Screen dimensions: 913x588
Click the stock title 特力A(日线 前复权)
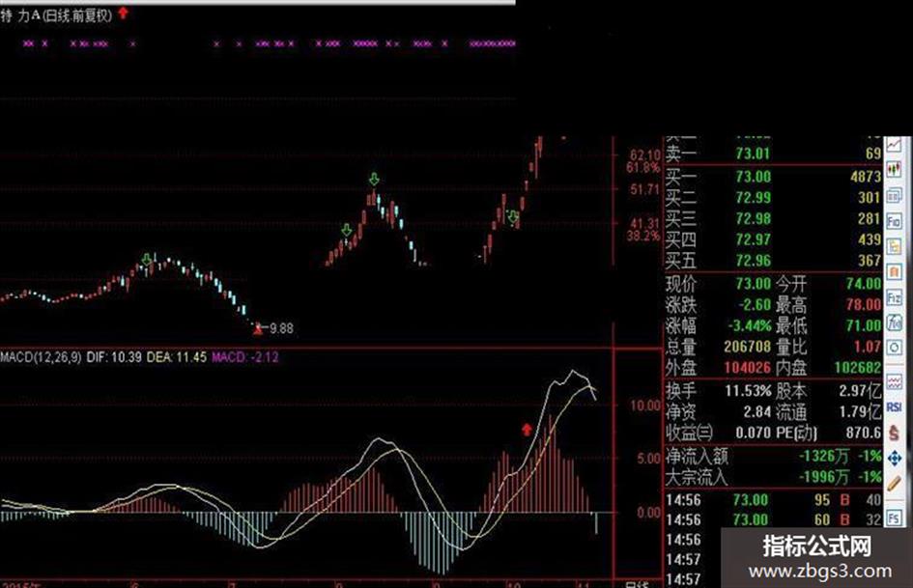click(56, 15)
